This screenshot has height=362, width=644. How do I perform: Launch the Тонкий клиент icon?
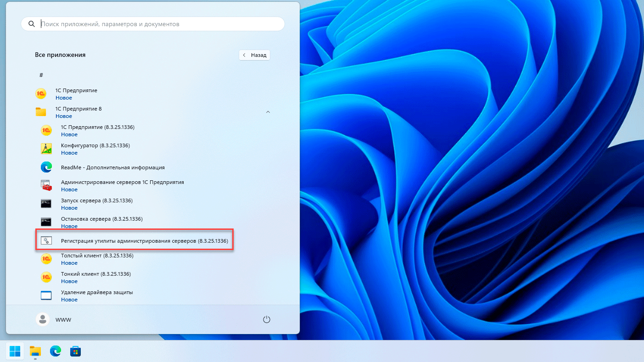click(46, 277)
